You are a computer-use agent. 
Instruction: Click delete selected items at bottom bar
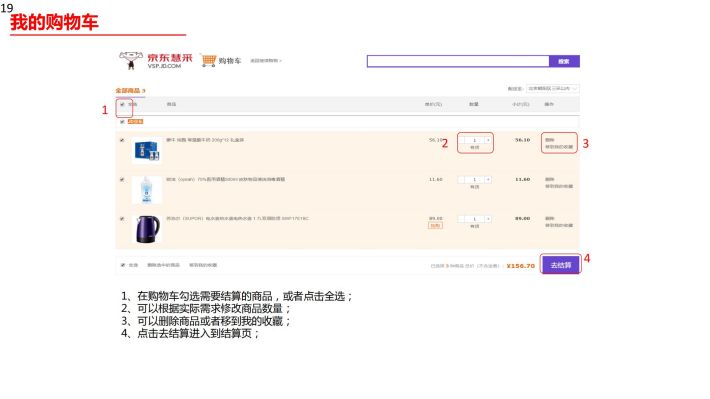[163, 265]
